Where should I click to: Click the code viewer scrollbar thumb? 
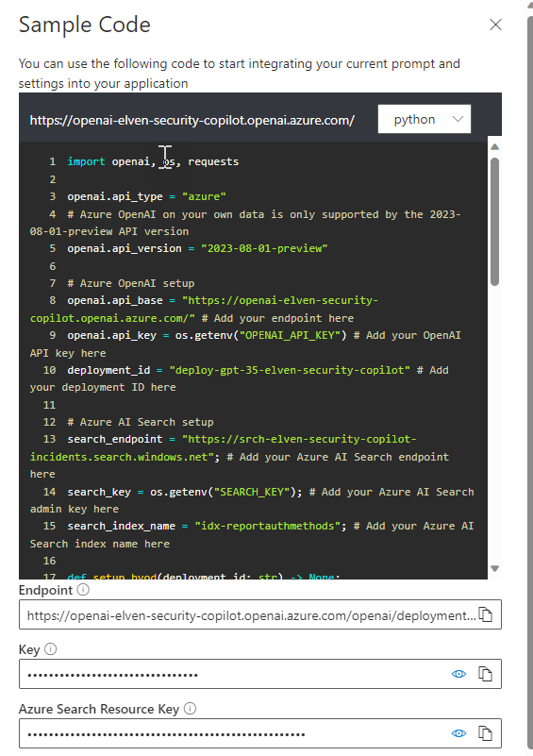point(494,222)
